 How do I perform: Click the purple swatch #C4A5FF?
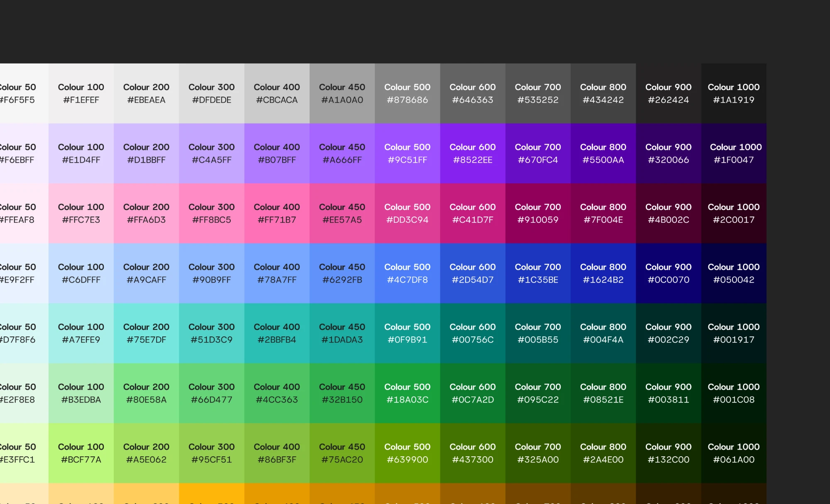pos(212,153)
